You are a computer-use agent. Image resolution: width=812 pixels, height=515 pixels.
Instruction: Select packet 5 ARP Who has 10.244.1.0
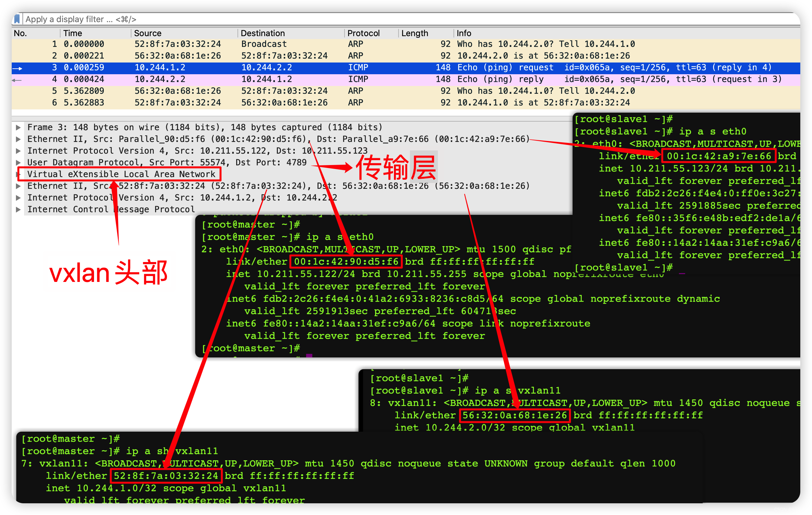pos(406,91)
